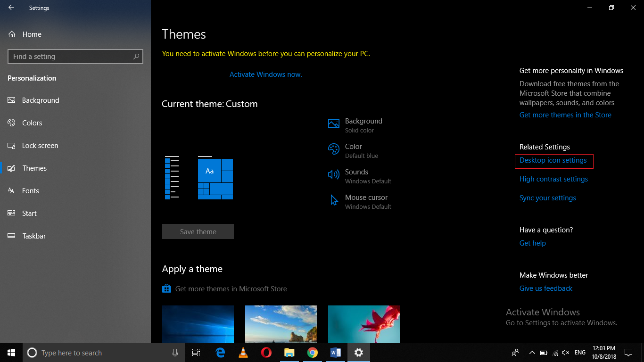Open Microsoft Word from the taskbar
This screenshot has width=644, height=362.
point(336,353)
